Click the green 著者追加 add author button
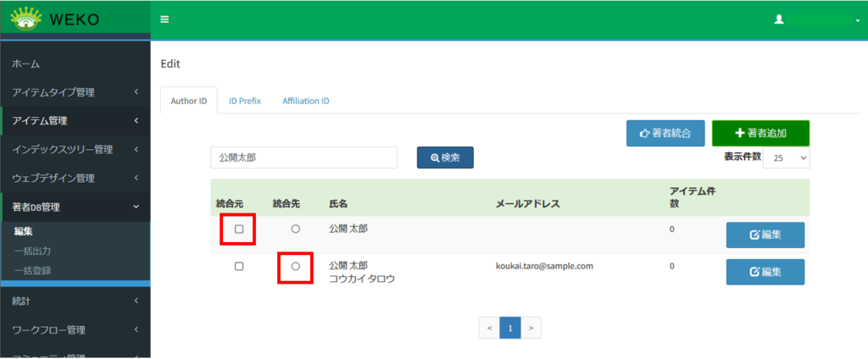This screenshot has width=868, height=359. (x=760, y=133)
